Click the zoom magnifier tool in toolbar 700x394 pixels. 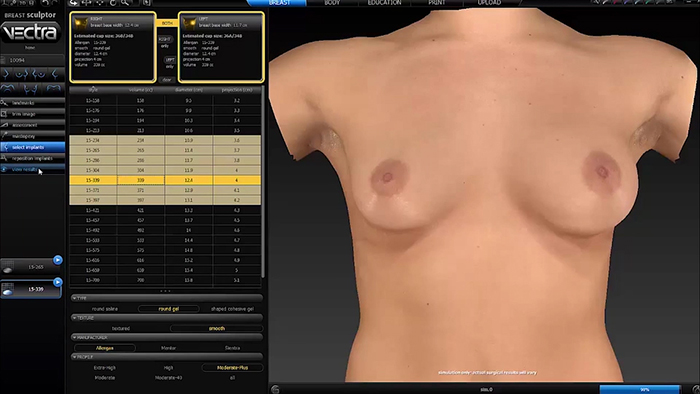[x=125, y=3]
